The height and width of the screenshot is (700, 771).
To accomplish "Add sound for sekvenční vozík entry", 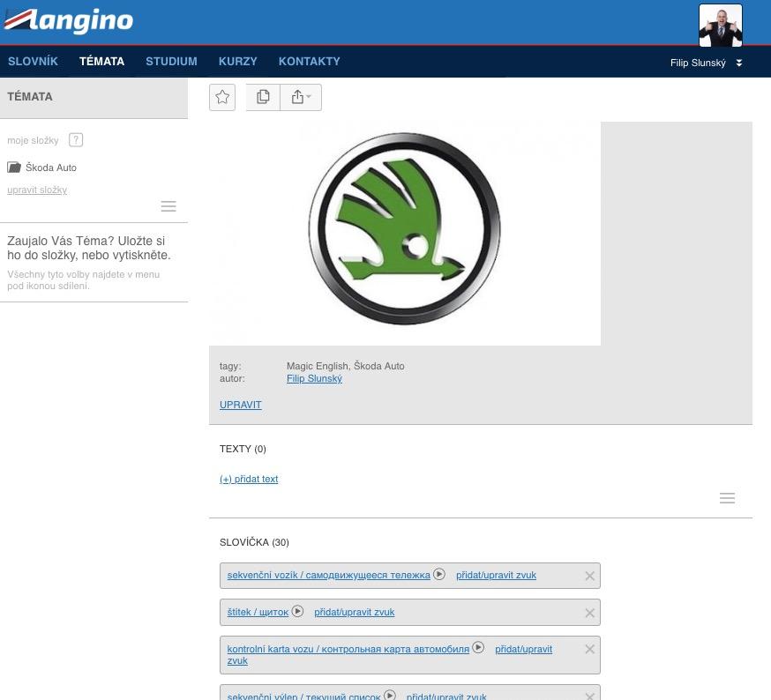I will click(x=496, y=575).
